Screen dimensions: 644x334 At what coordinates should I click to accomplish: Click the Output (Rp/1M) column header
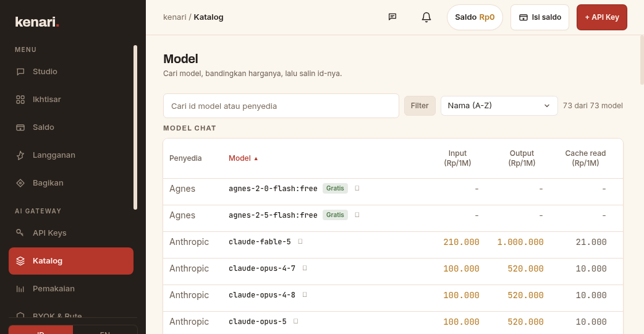click(522, 158)
